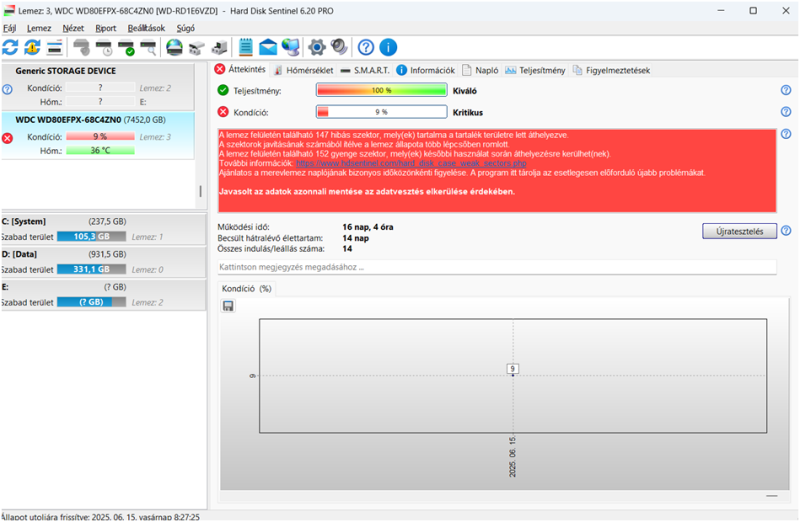800x522 pixels.
Task: Click the D: 331,1 GB free space bar
Action: tap(91, 269)
